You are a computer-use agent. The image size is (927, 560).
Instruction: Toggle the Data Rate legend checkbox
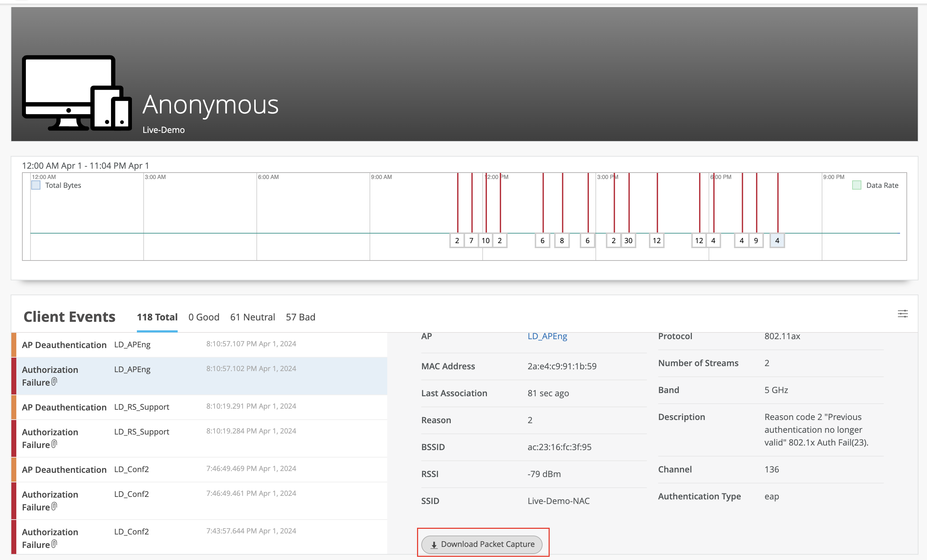point(857,185)
